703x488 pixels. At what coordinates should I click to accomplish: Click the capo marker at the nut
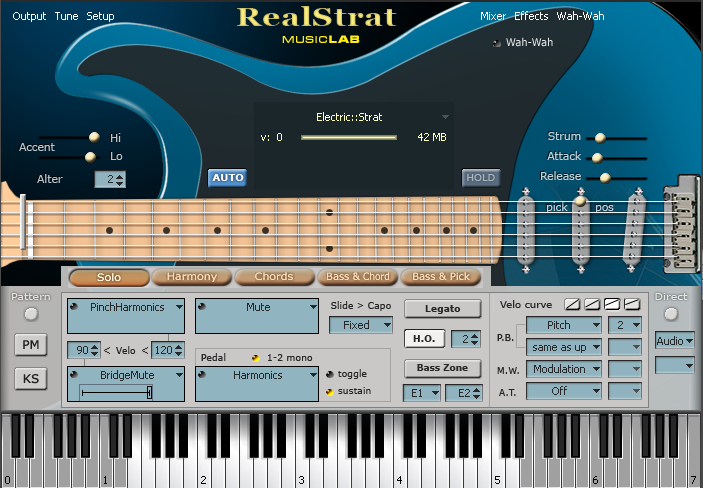tap(23, 222)
